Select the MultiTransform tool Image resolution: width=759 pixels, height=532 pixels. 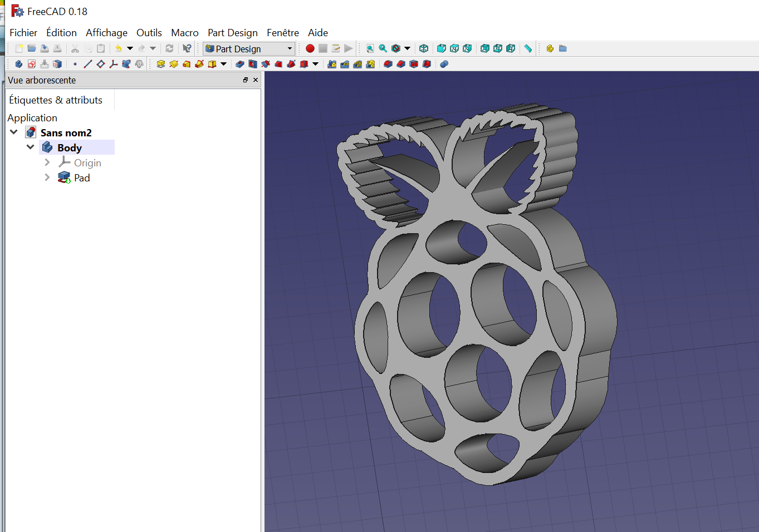tap(370, 64)
